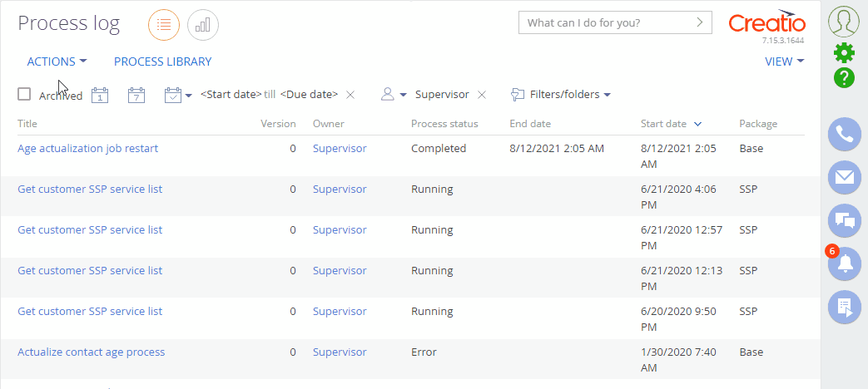Remove the date period filter
868x389 pixels.
pyautogui.click(x=350, y=95)
